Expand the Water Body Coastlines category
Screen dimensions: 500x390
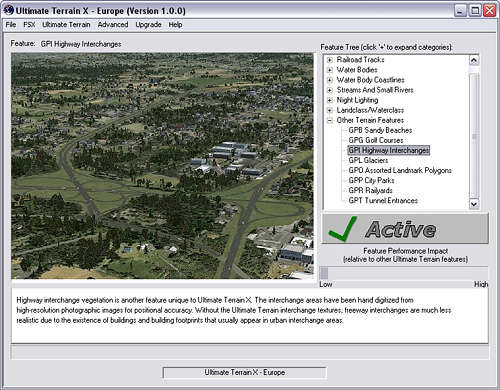pos(330,80)
